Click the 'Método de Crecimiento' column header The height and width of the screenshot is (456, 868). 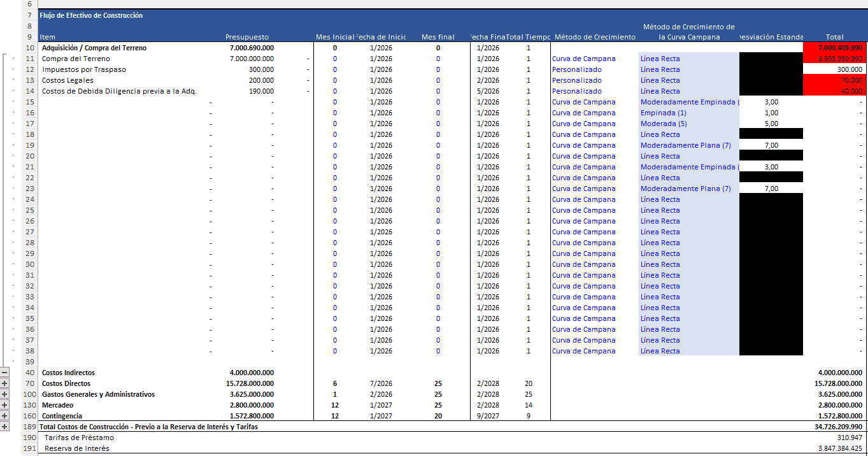[595, 37]
